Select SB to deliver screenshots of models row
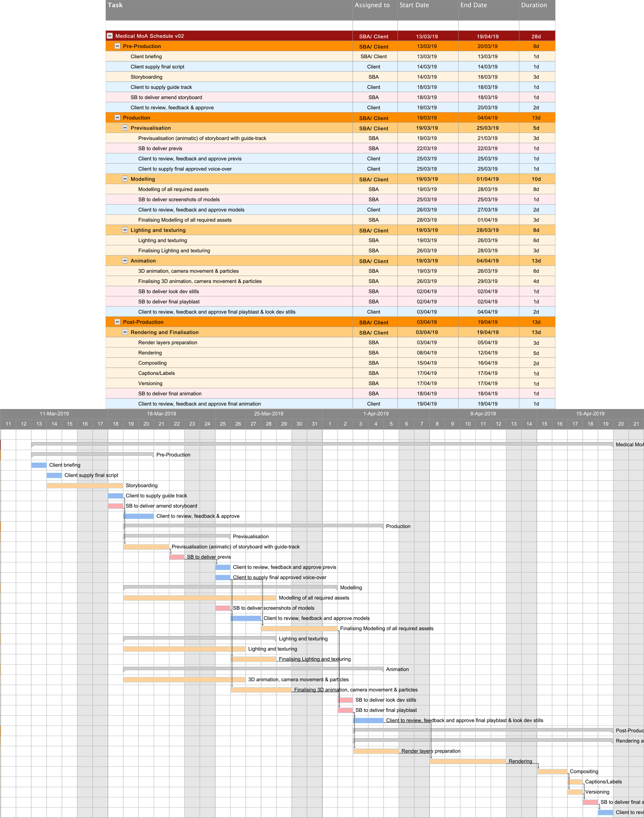 click(330, 199)
